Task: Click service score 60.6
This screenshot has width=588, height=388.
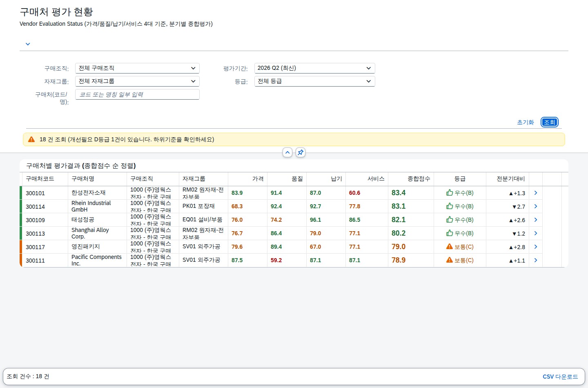Action: (354, 193)
